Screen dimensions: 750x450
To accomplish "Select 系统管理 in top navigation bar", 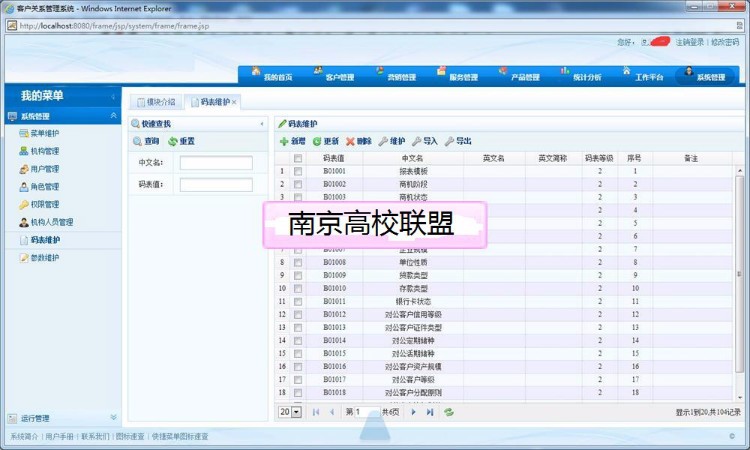I will click(x=705, y=75).
